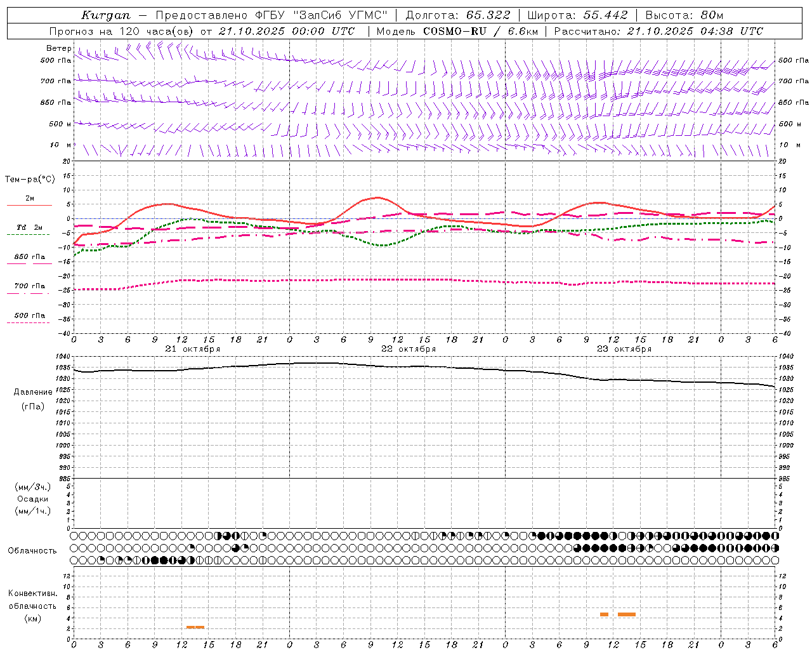Click the "850 гПа" temperature legend label
Image resolution: width=812 pixels, height=650 pixels.
pyautogui.click(x=30, y=257)
